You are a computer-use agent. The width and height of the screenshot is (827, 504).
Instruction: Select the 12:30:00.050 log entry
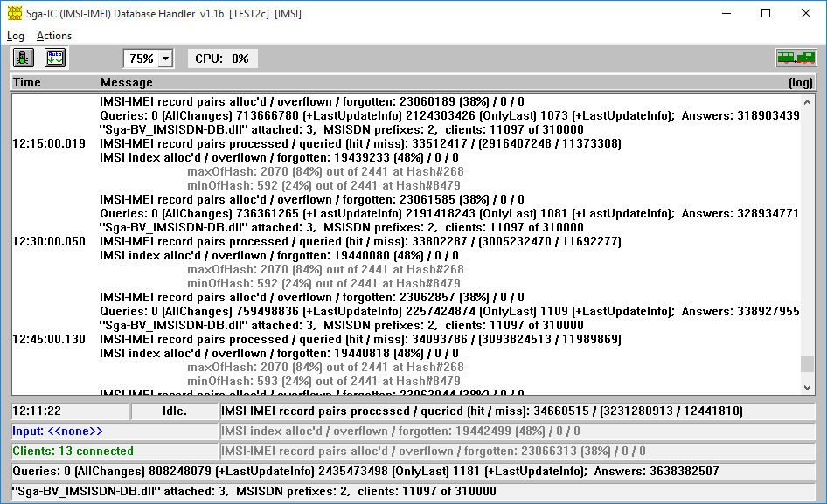pyautogui.click(x=50, y=241)
